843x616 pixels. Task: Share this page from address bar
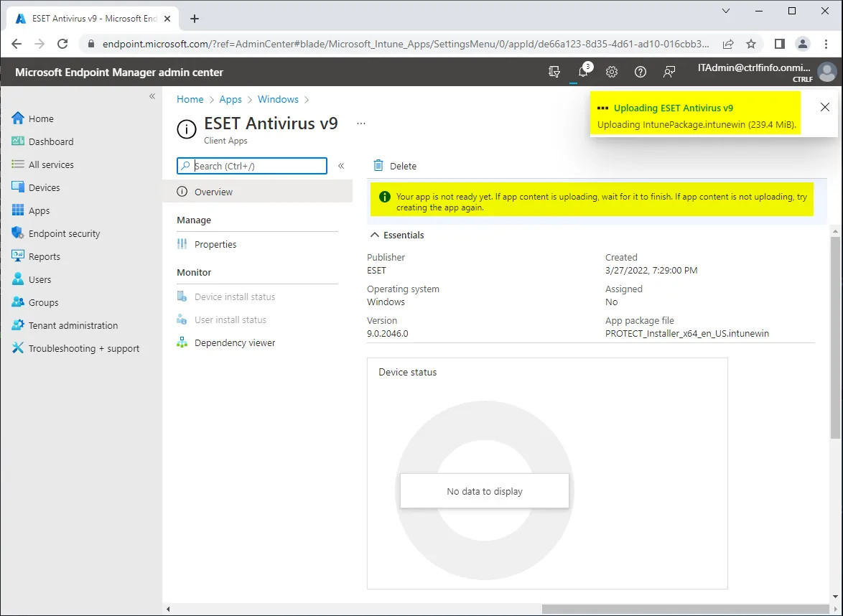(x=728, y=44)
